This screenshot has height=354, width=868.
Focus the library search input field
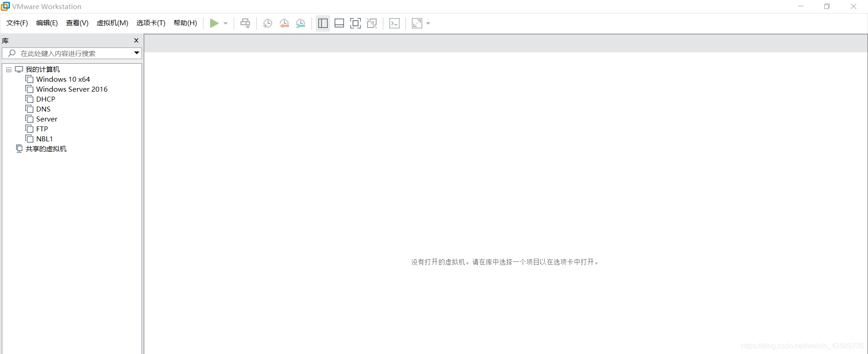[72, 53]
